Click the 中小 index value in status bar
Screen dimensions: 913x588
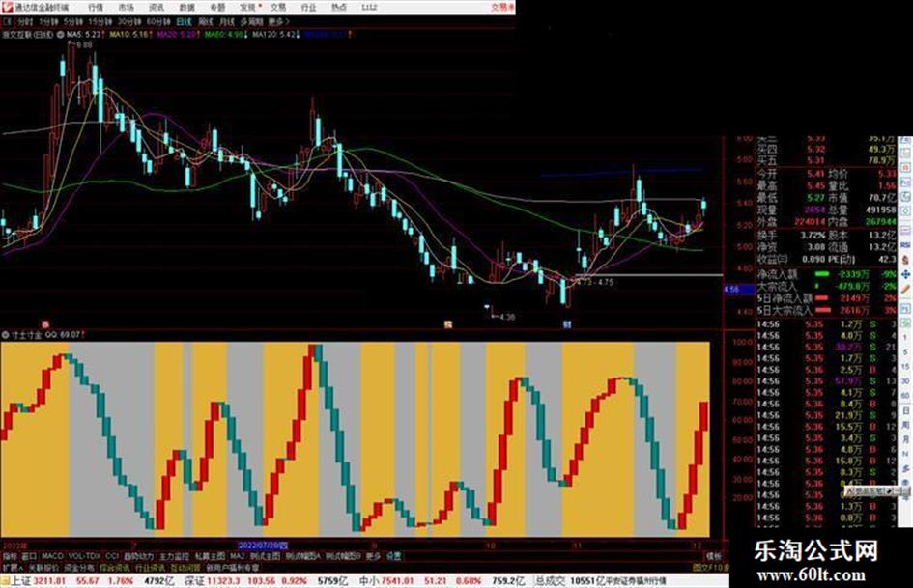(x=398, y=581)
